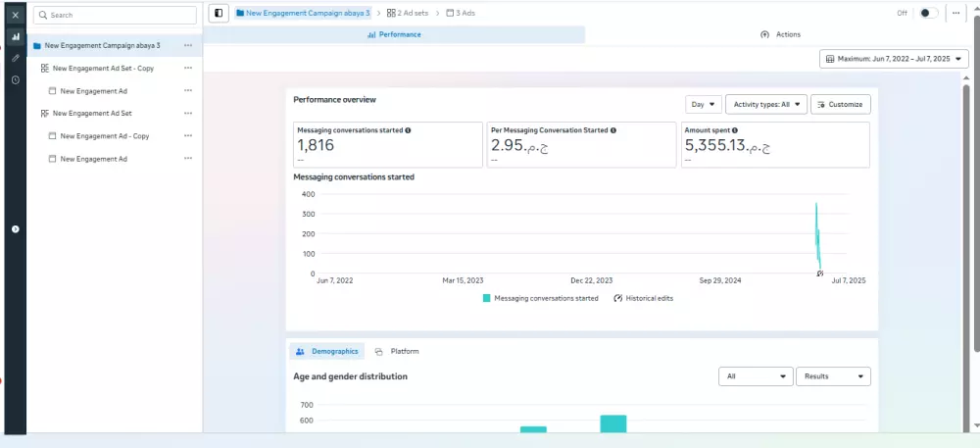This screenshot has width=980, height=448.
Task: Switch to the Performance tab
Action: point(394,35)
